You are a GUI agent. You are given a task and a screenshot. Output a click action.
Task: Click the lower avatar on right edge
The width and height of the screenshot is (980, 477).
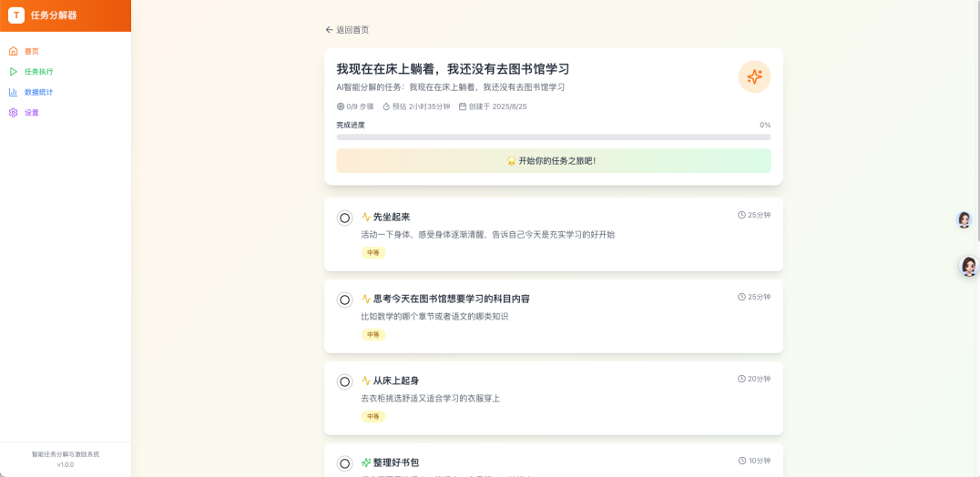(968, 266)
